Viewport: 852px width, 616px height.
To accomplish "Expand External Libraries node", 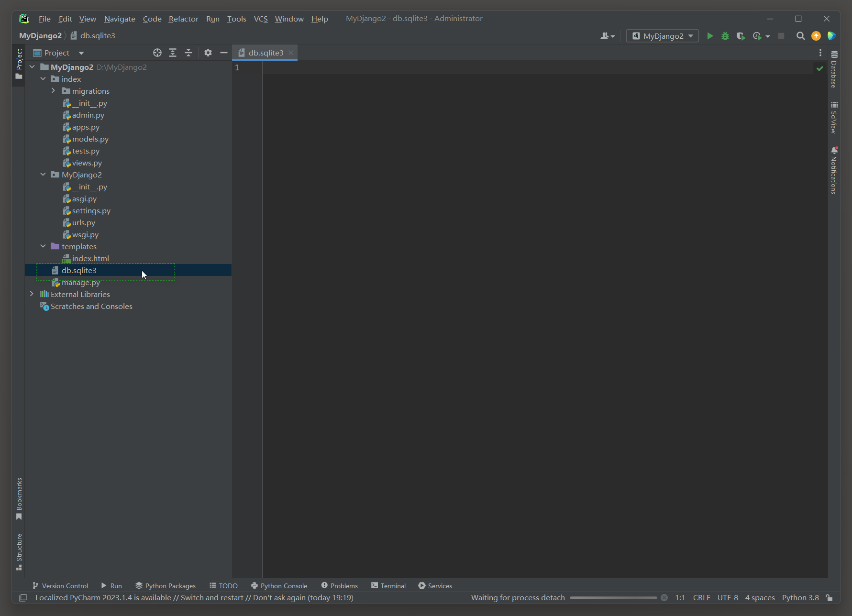I will coord(32,294).
